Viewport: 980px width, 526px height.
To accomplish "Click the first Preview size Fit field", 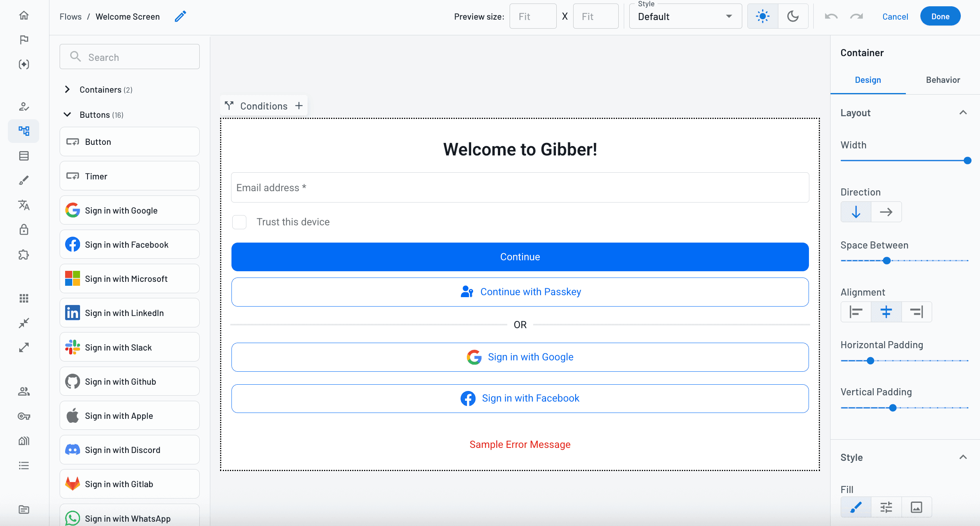I will click(x=533, y=16).
